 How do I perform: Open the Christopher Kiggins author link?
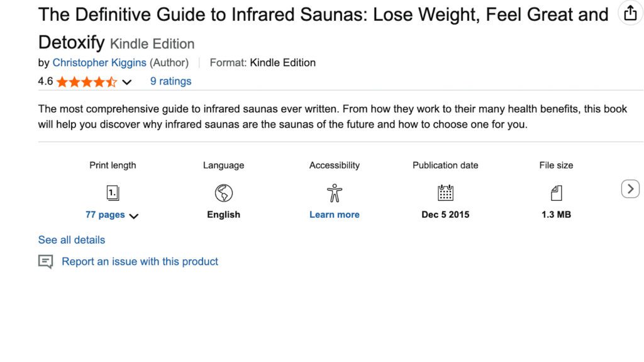(x=99, y=62)
